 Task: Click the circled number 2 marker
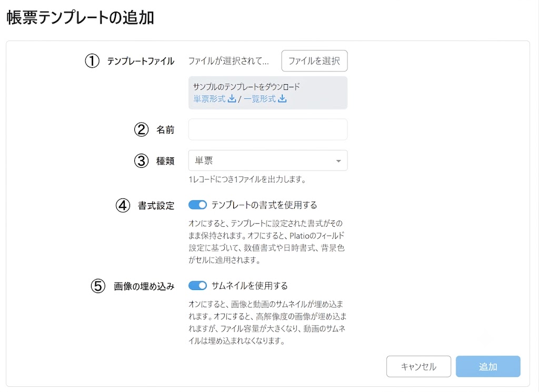[x=141, y=129]
